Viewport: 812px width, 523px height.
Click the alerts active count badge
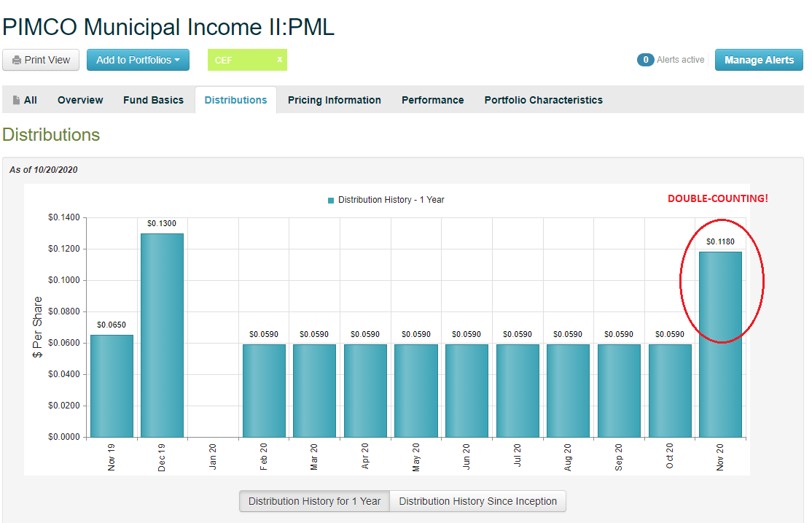point(645,60)
